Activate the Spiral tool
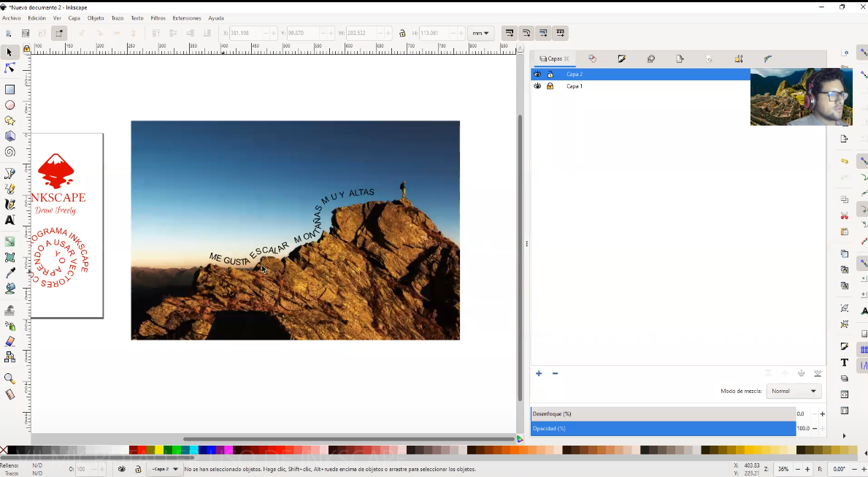The height and width of the screenshot is (477, 868). pyautogui.click(x=9, y=152)
